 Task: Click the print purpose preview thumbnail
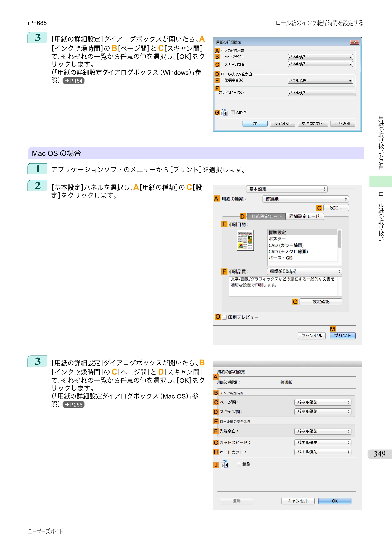(x=245, y=240)
